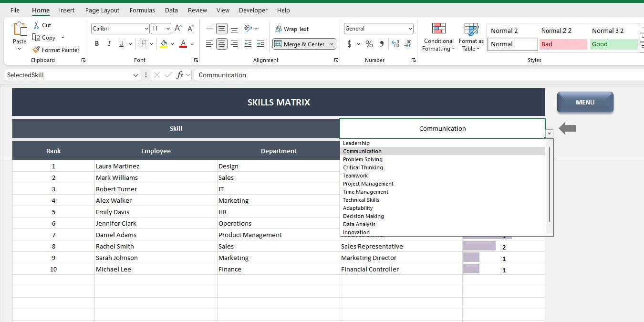Switch to the Insert tab

67,10
